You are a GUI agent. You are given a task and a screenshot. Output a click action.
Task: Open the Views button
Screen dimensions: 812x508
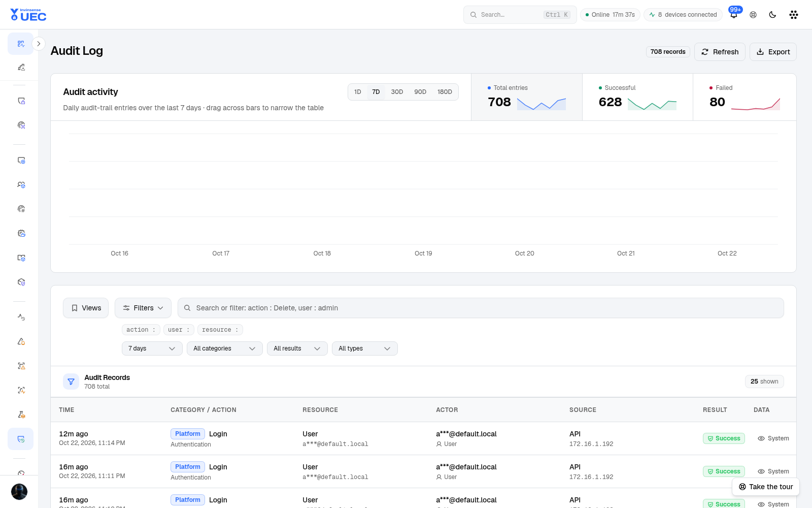86,308
